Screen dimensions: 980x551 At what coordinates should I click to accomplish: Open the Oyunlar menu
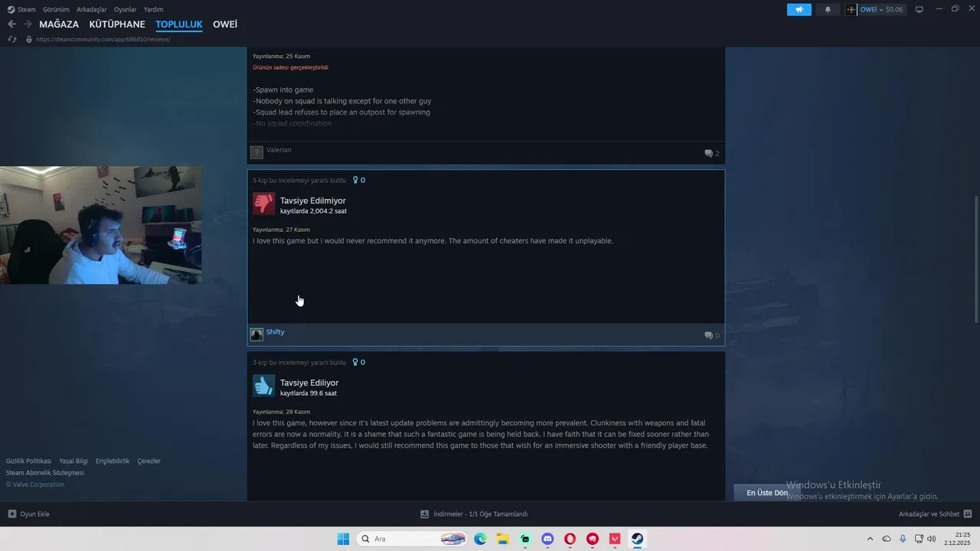tap(125, 9)
